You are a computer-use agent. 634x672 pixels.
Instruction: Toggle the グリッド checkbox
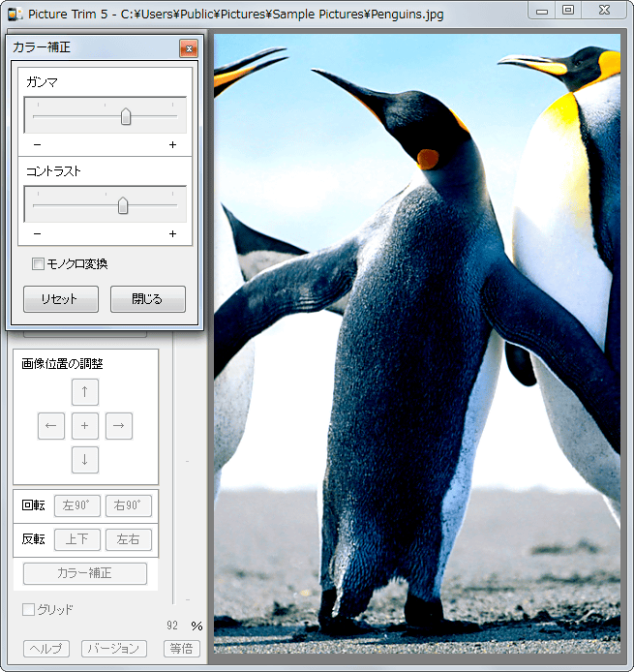(x=29, y=609)
